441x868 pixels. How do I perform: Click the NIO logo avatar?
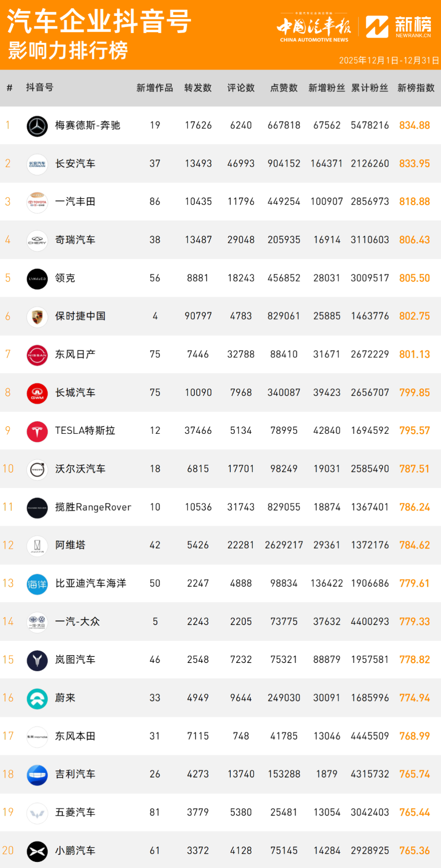tap(37, 698)
